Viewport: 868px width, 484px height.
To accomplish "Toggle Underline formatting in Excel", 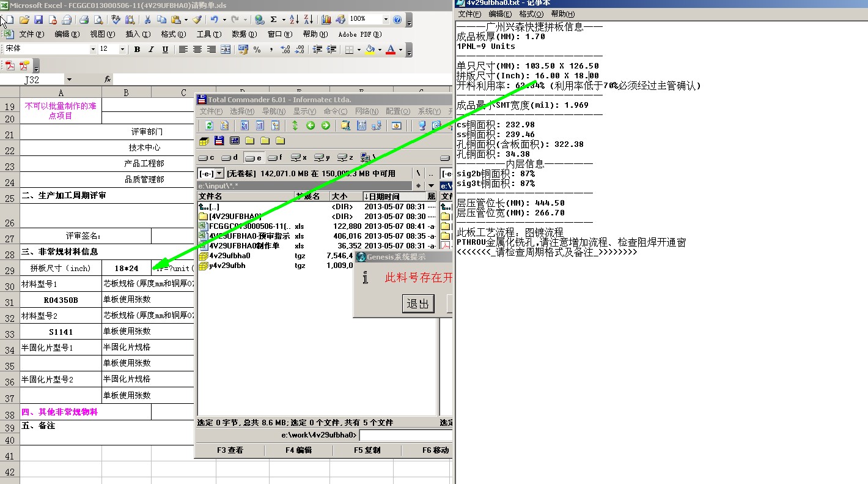I will click(x=165, y=50).
